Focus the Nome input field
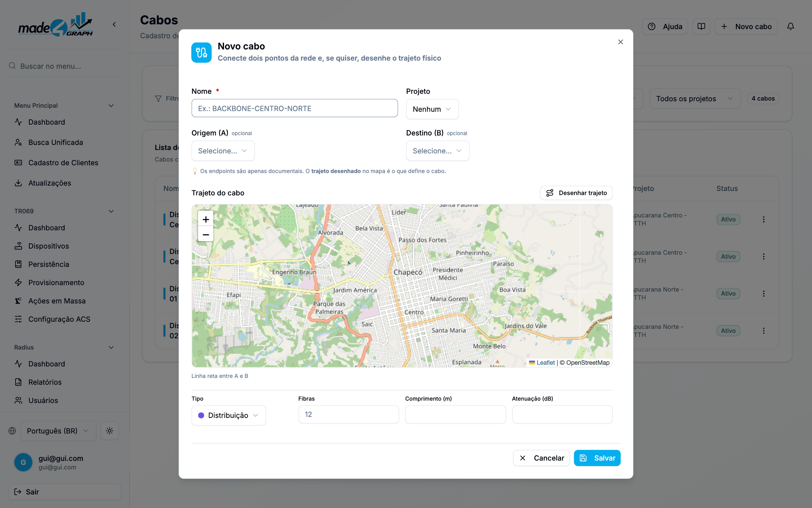The height and width of the screenshot is (508, 812). [295, 108]
